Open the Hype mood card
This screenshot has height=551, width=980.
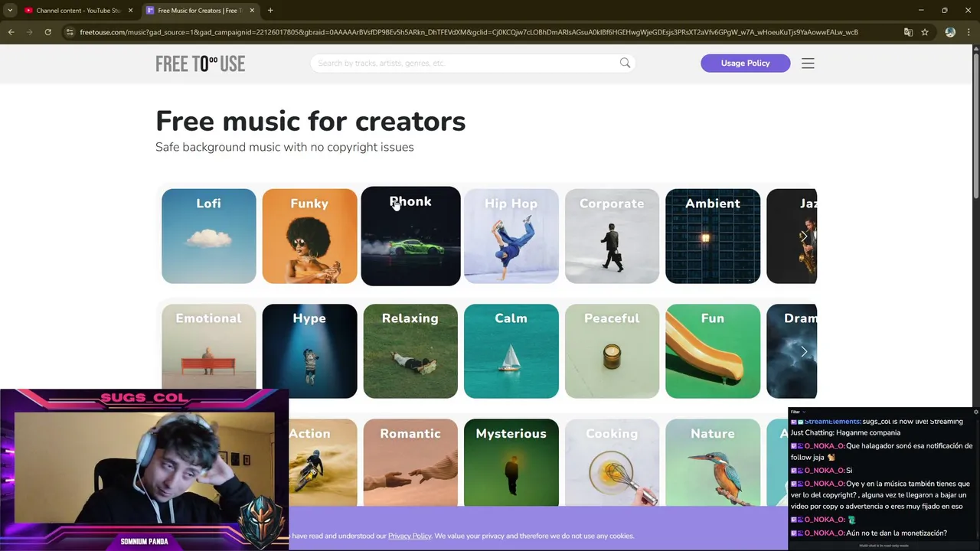(x=309, y=351)
